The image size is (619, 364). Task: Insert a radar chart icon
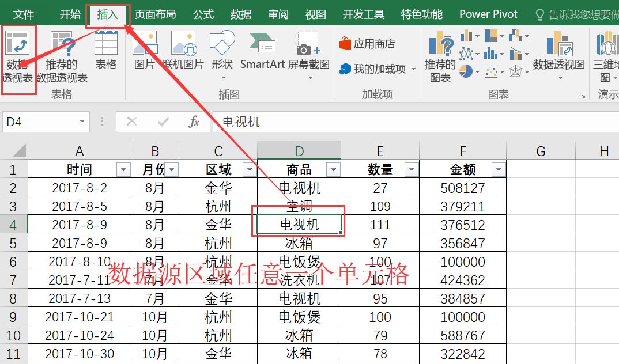[516, 71]
